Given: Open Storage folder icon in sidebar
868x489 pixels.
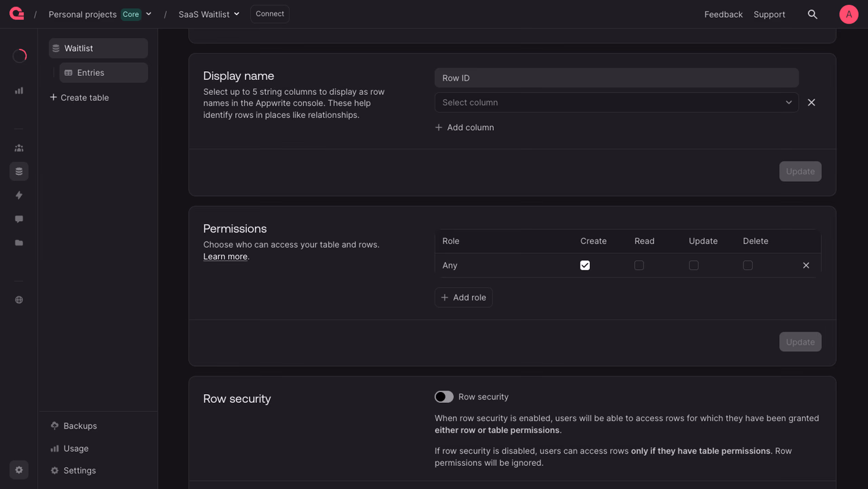Looking at the screenshot, I should pos(19,243).
